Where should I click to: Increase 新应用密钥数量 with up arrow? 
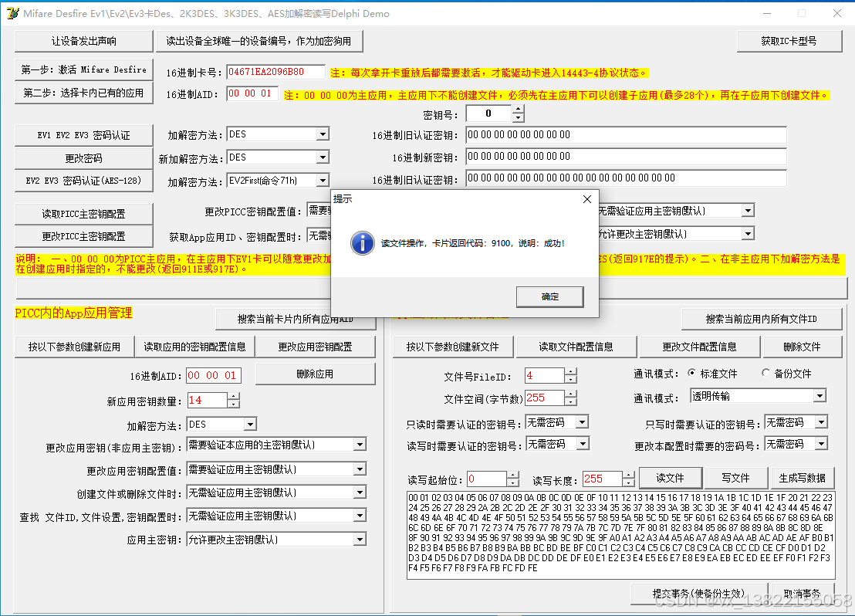233,396
